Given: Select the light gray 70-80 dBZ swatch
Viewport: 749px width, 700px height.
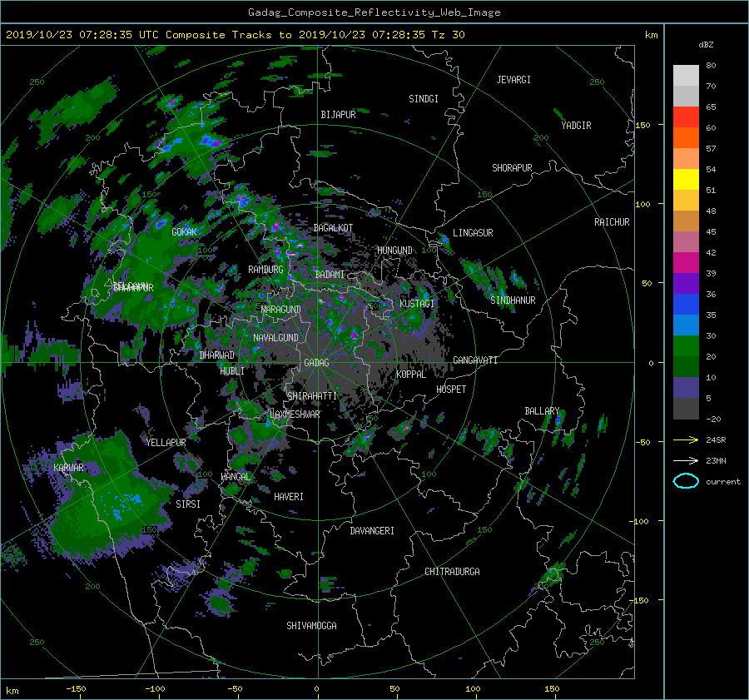Looking at the screenshot, I should pyautogui.click(x=686, y=76).
